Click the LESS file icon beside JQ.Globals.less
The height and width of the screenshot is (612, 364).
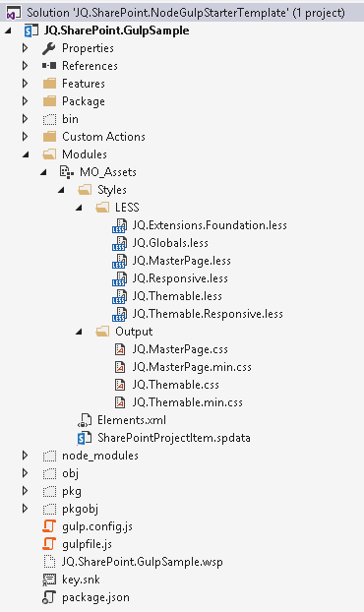pyautogui.click(x=119, y=243)
